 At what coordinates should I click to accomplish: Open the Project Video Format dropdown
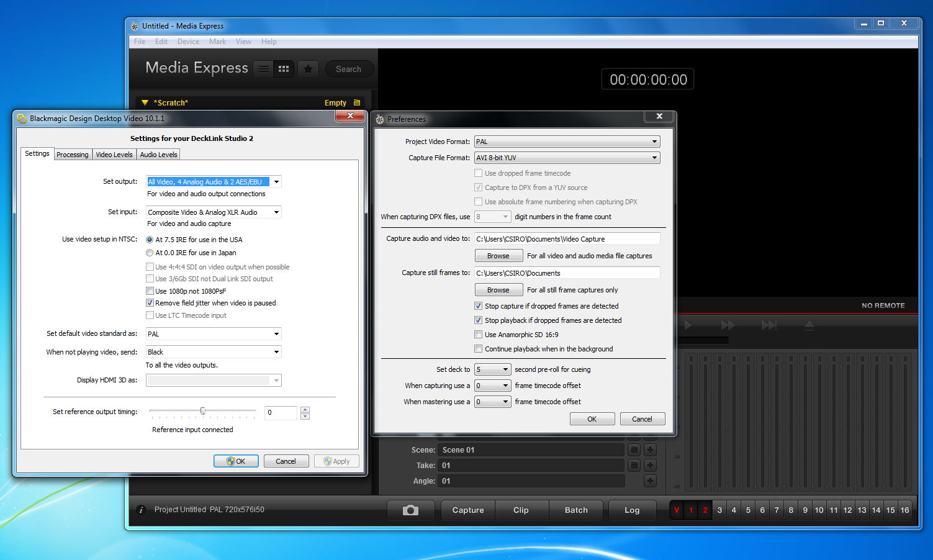tap(567, 142)
